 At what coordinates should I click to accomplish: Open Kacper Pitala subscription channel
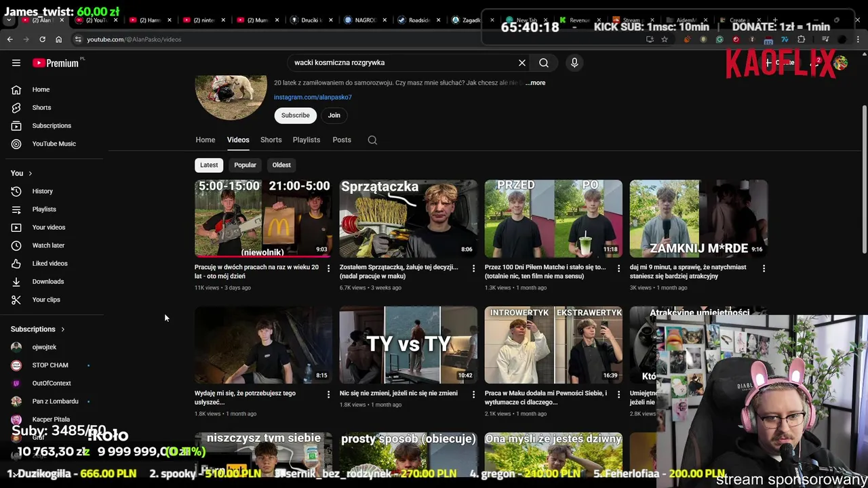[x=52, y=419]
